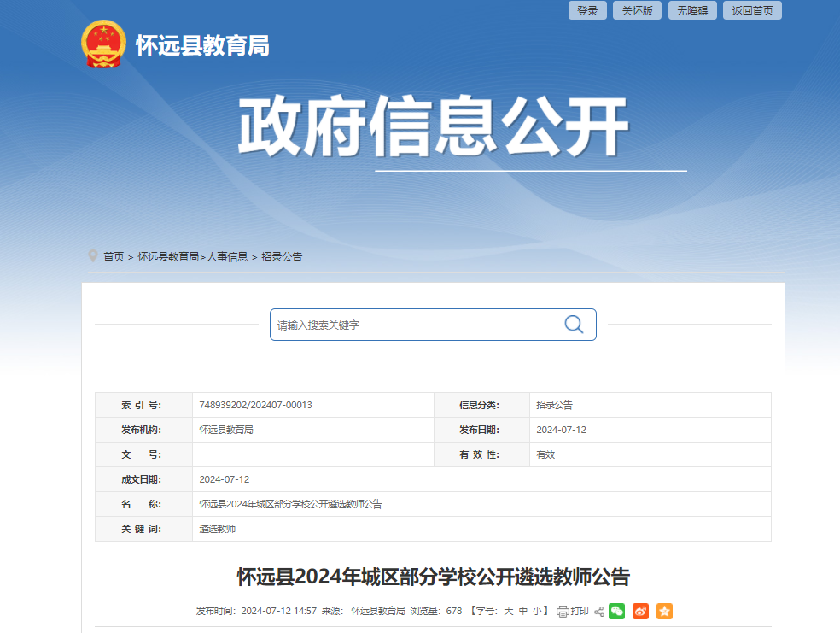Set font size to 小
840x633 pixels.
537,611
